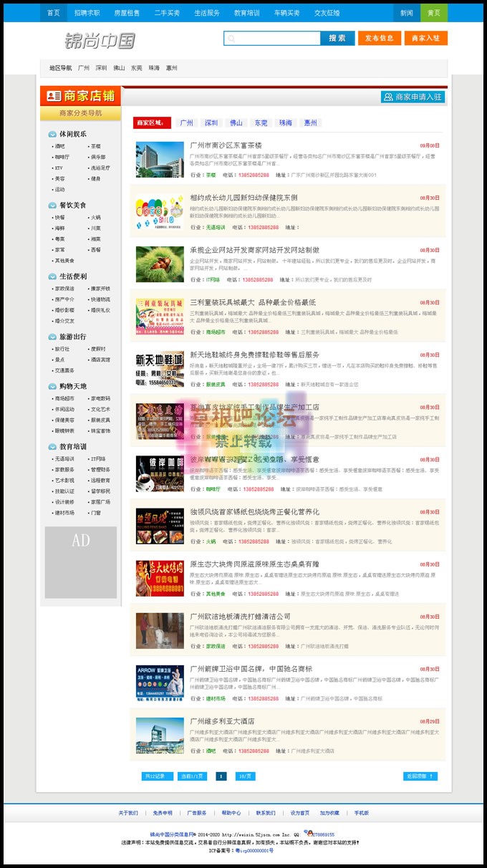
Task: Select 深圳 in the 地区导航 bar
Action: tap(101, 68)
